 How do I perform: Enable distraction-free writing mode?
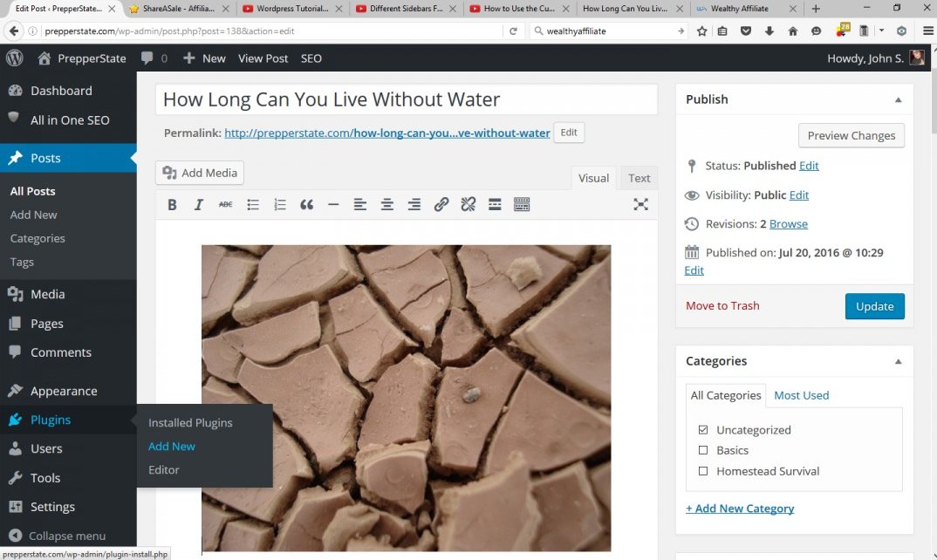click(x=640, y=205)
